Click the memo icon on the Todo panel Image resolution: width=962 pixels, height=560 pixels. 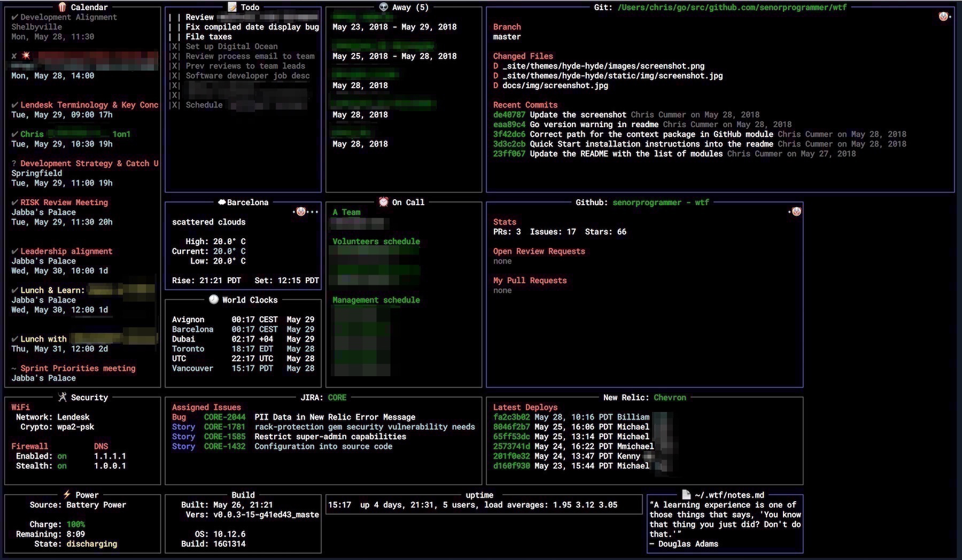coord(232,7)
